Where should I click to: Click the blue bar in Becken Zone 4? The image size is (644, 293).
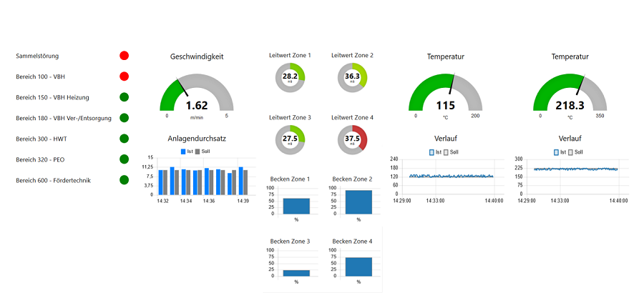click(358, 267)
